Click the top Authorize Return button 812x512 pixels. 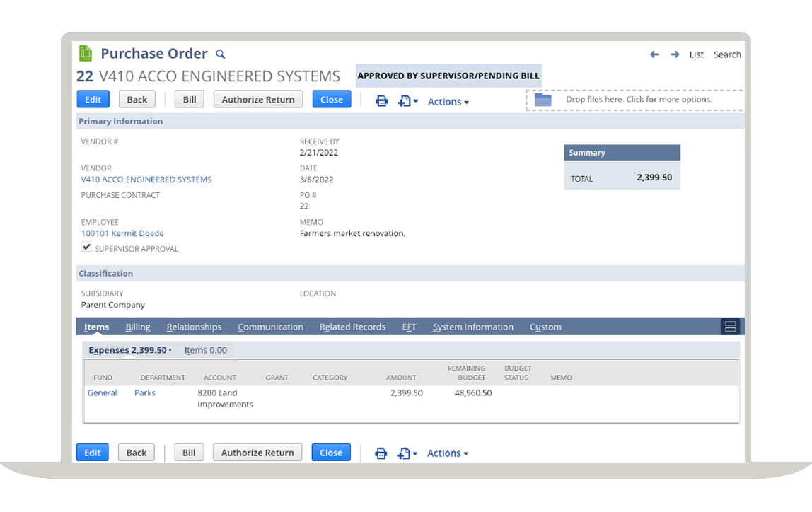pos(257,100)
